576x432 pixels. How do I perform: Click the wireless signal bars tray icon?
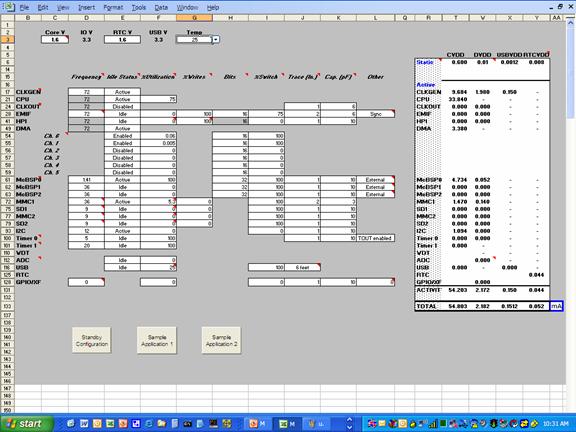[x=433, y=424]
